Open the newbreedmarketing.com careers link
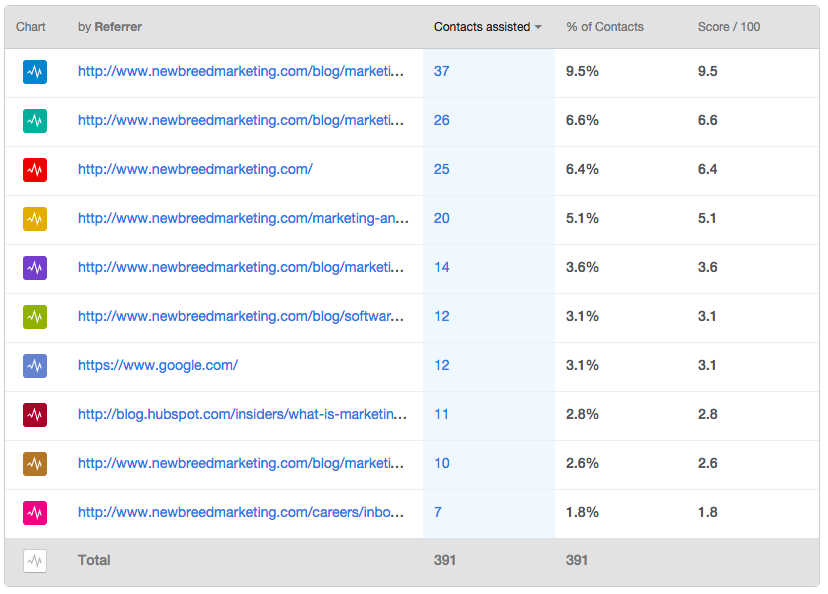This screenshot has width=828, height=594. point(242,513)
